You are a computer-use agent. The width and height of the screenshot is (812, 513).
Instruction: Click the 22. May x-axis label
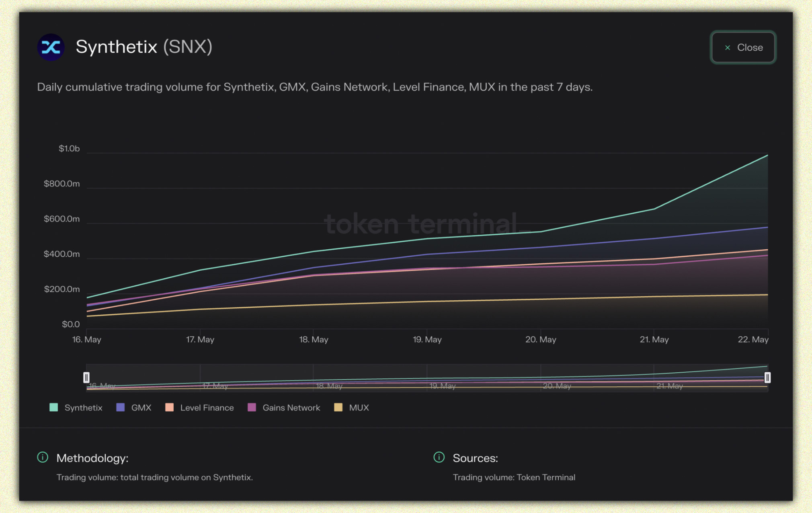[753, 340]
